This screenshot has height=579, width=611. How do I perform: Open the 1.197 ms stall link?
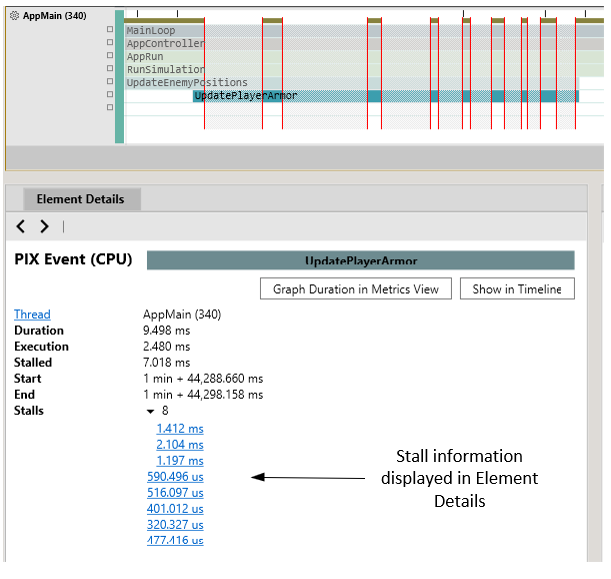pyautogui.click(x=180, y=461)
